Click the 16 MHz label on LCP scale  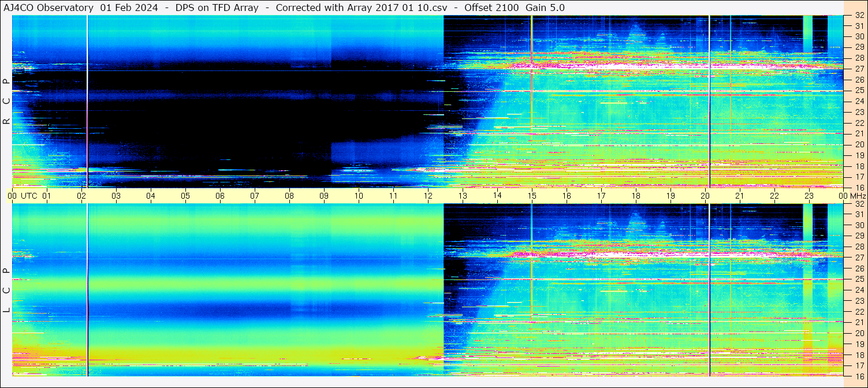pyautogui.click(x=859, y=376)
